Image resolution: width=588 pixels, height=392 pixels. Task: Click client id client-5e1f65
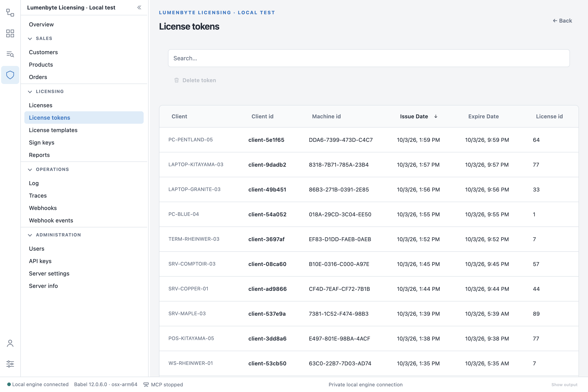[x=266, y=140]
